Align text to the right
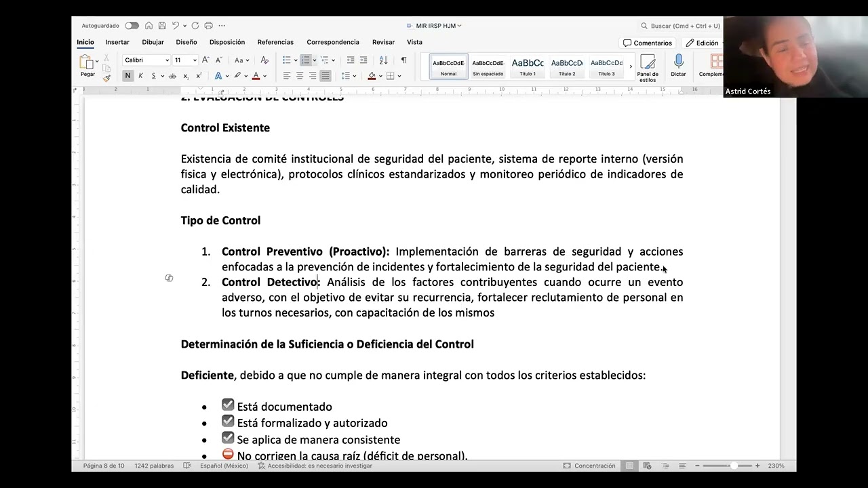The height and width of the screenshot is (488, 868). [313, 76]
